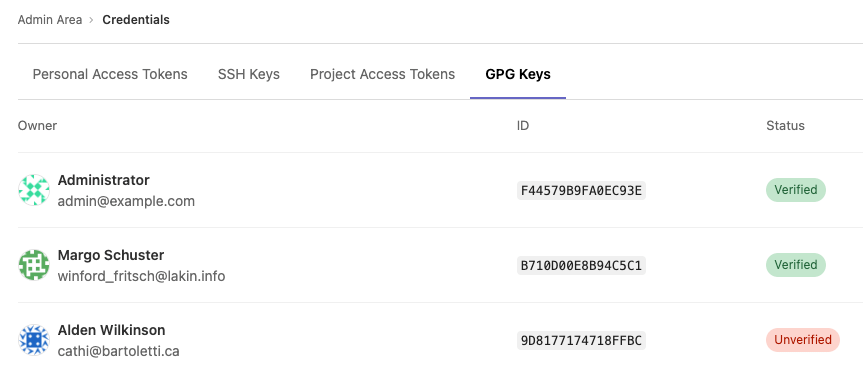Select the GPG Keys tab
Image resolution: width=863 pixels, height=385 pixels.
(518, 74)
